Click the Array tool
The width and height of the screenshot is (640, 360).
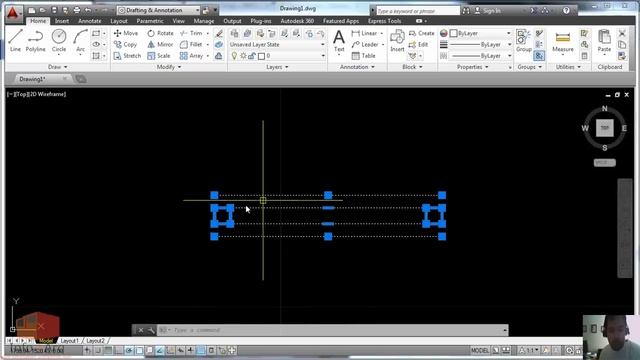pyautogui.click(x=191, y=56)
